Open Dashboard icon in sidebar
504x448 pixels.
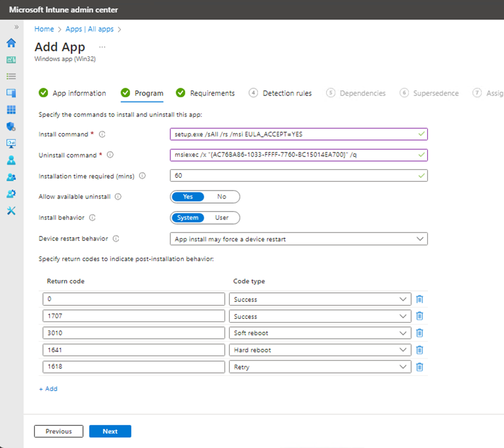[x=11, y=60]
